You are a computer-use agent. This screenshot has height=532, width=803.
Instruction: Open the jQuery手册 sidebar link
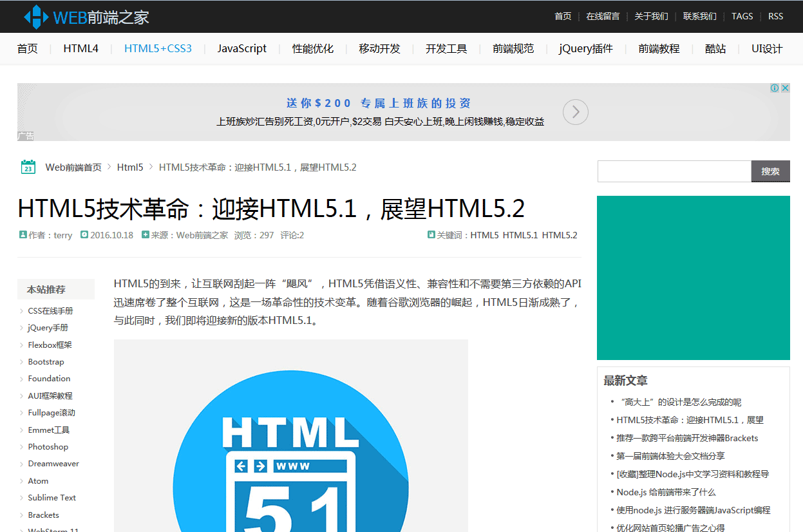(x=48, y=328)
